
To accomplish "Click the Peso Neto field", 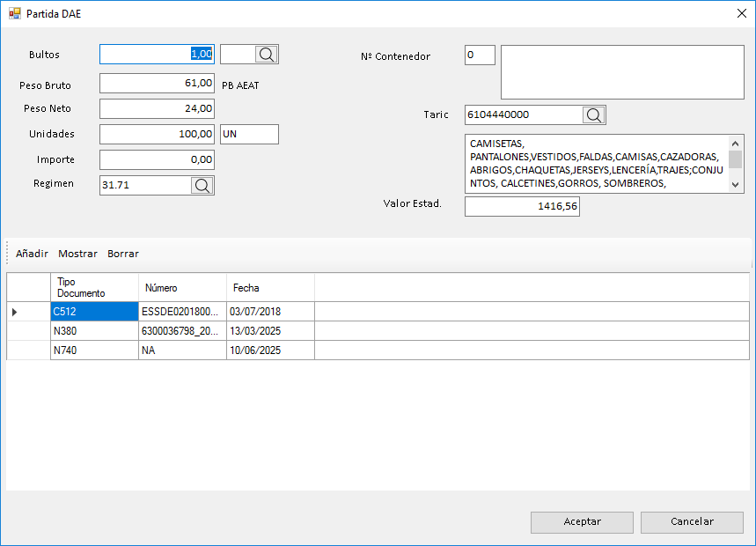I will point(157,109).
